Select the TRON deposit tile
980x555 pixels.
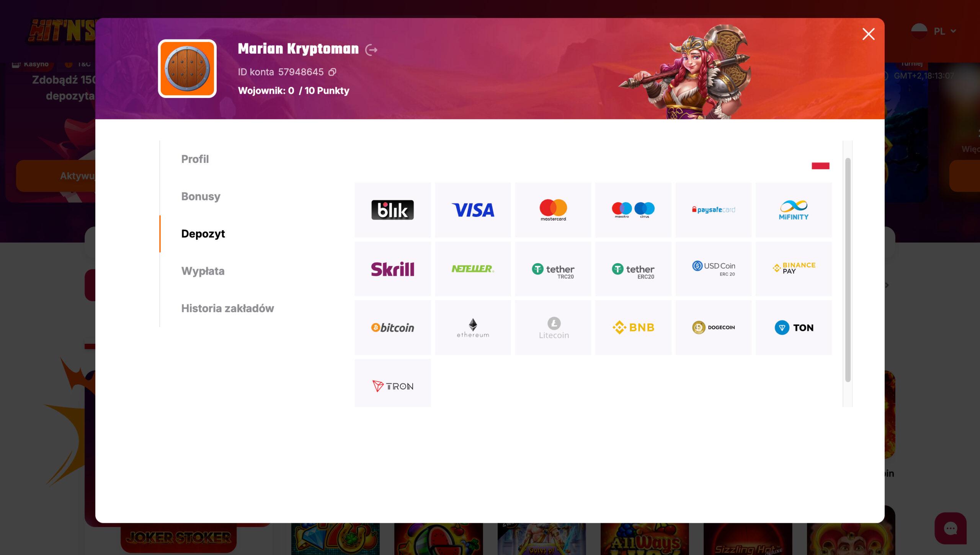[x=392, y=386]
